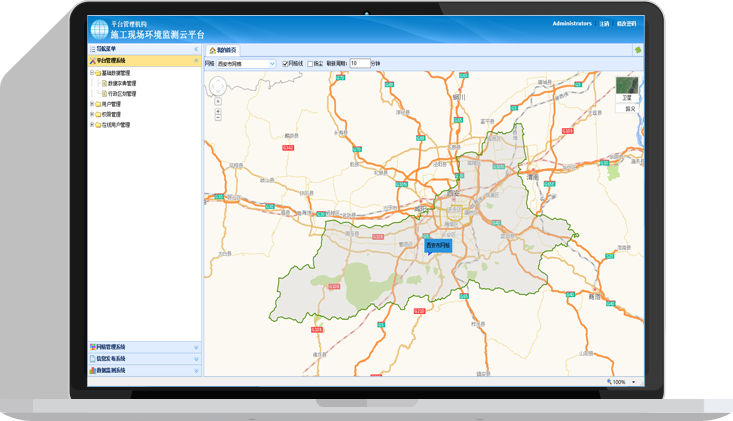
Task: Open the 网格管理系统 accordion header
Action: [144, 347]
